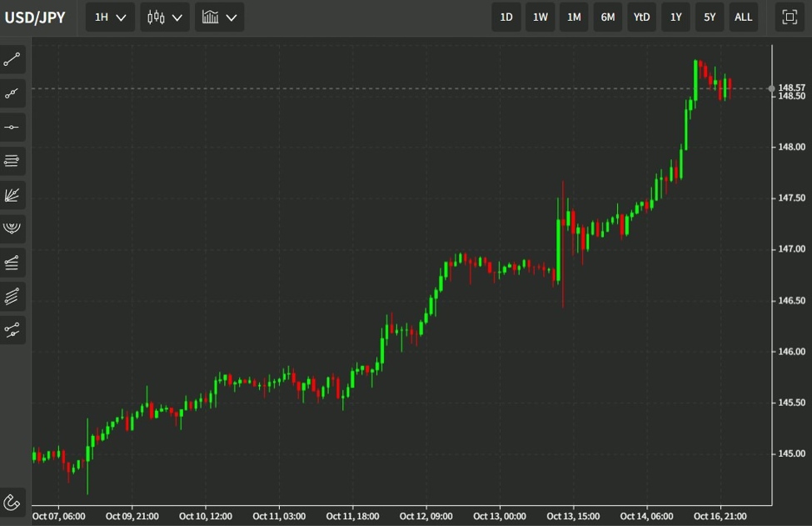This screenshot has width=812, height=526.
Task: Set the range to 1M
Action: (574, 17)
